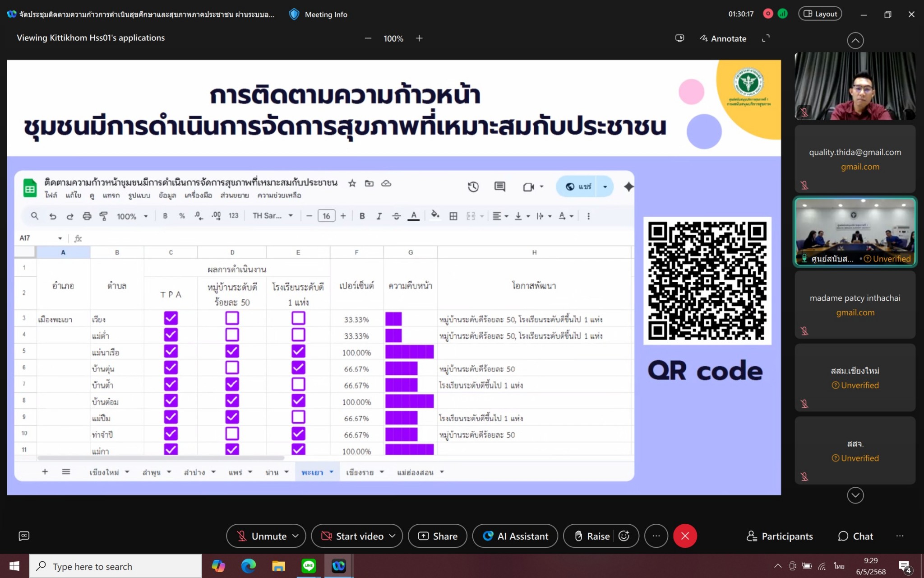Enter full screen for shared content
The width and height of the screenshot is (924, 578).
pyautogui.click(x=766, y=38)
